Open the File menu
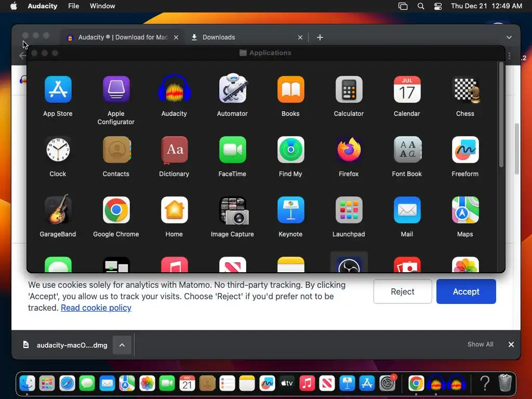The height and width of the screenshot is (399, 532). 74,6
